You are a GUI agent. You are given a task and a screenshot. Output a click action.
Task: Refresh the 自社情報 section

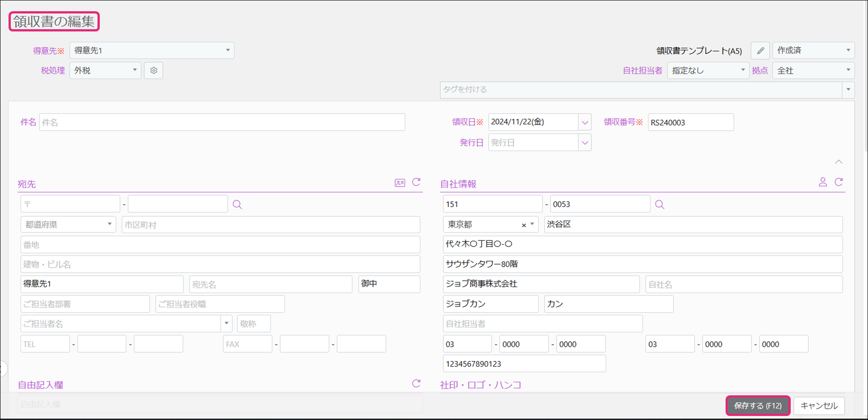pos(839,182)
